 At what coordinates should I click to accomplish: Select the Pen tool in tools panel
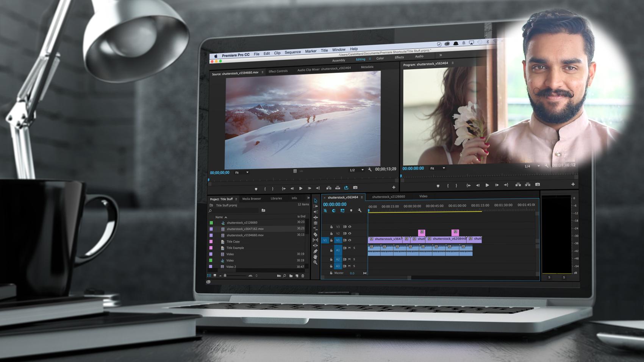316,251
